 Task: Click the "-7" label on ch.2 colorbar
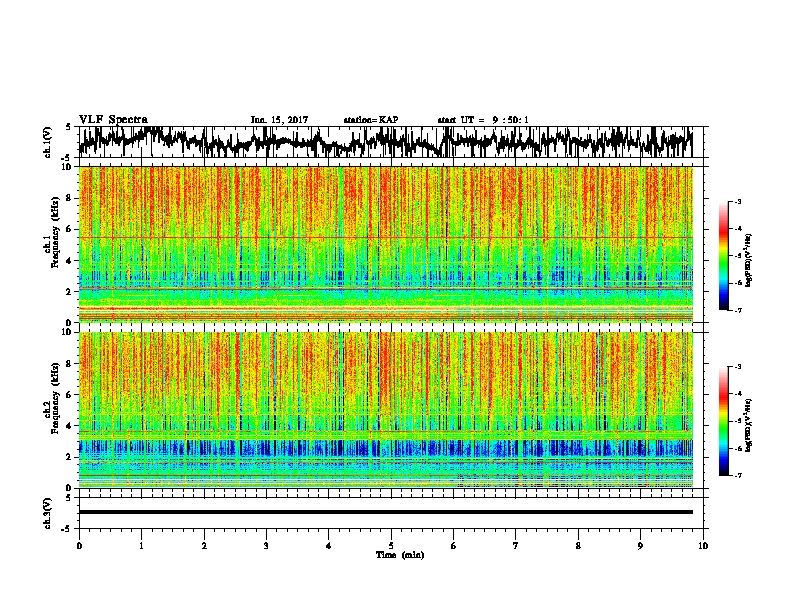(737, 476)
